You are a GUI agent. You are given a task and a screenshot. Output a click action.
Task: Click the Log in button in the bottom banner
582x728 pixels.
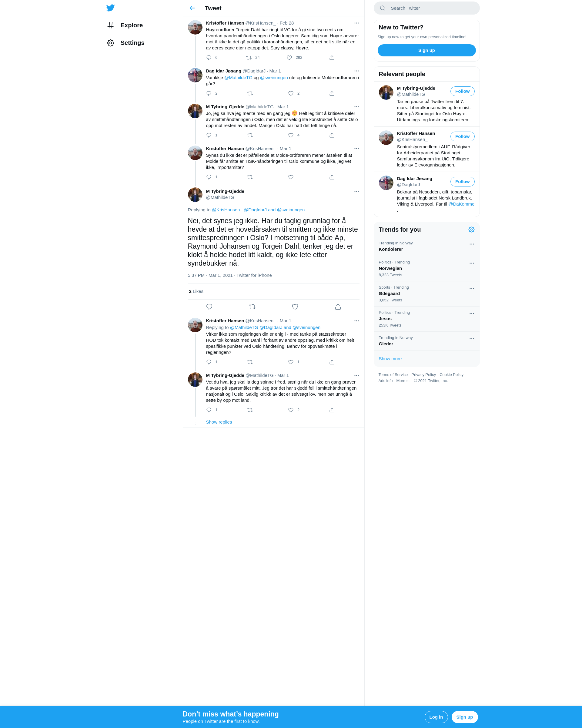pos(436,717)
